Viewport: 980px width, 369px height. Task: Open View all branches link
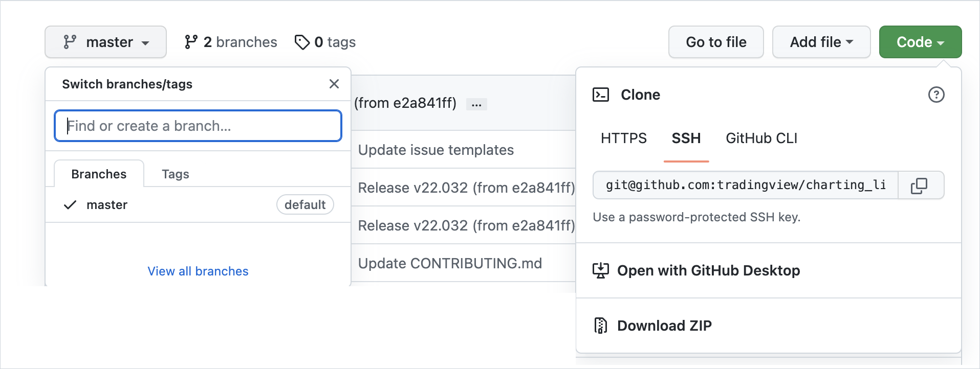(x=198, y=271)
